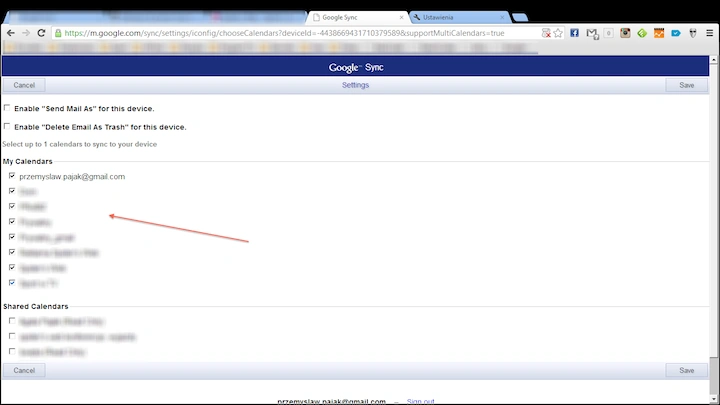Click the wrench icon on Ustawienia tab
This screenshot has width=720, height=405.
(x=417, y=17)
